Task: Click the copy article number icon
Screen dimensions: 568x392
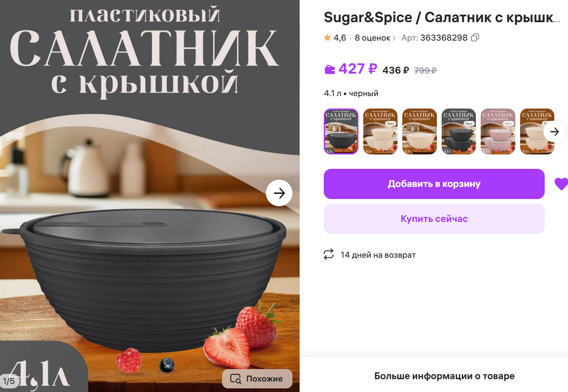Action: 475,37
